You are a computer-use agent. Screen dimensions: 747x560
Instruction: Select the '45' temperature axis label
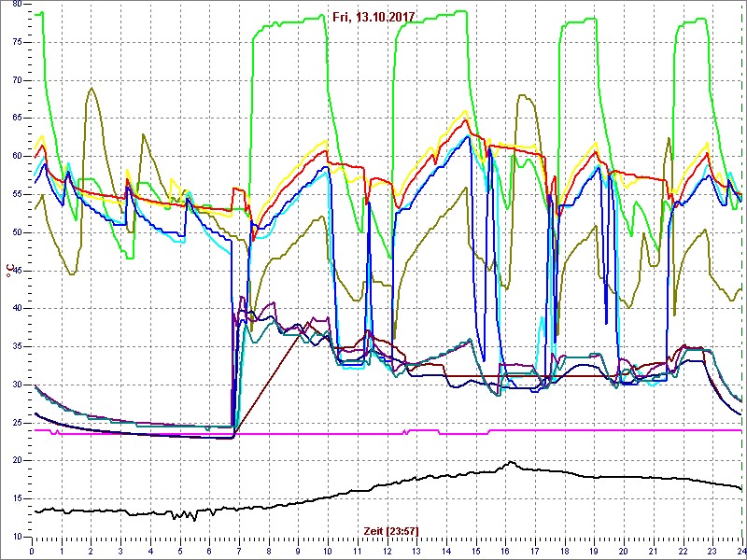[17, 271]
